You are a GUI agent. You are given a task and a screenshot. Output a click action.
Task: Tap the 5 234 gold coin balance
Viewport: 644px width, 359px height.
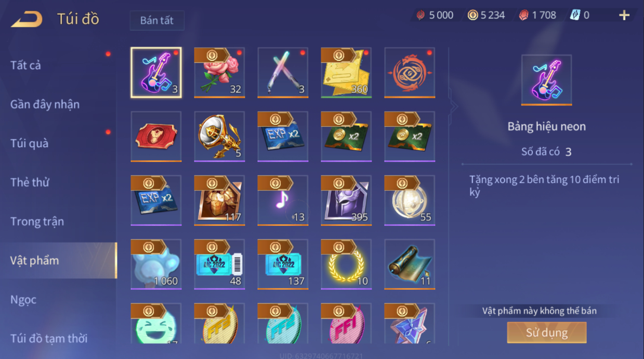pyautogui.click(x=487, y=15)
